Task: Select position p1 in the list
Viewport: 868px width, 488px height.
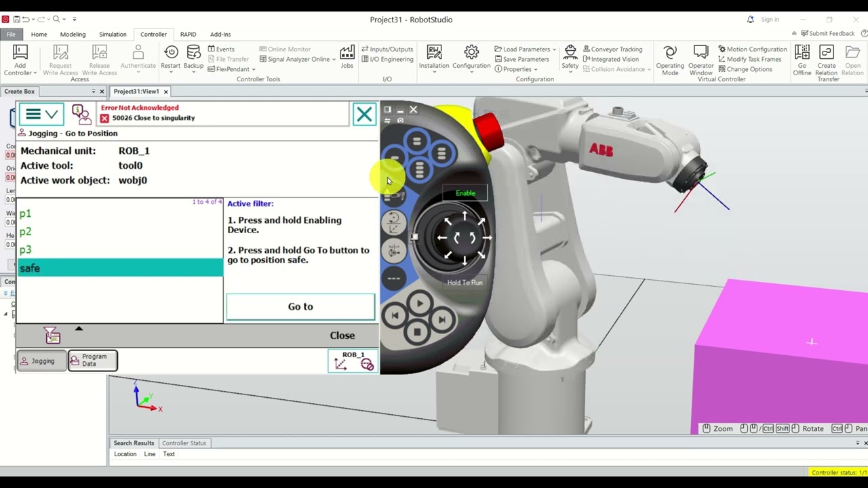Action: click(120, 214)
